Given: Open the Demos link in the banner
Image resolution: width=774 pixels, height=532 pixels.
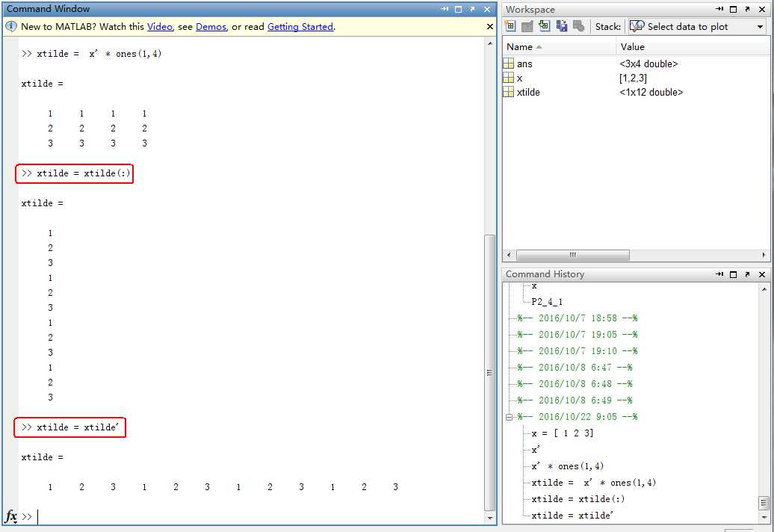Looking at the screenshot, I should pos(211,27).
